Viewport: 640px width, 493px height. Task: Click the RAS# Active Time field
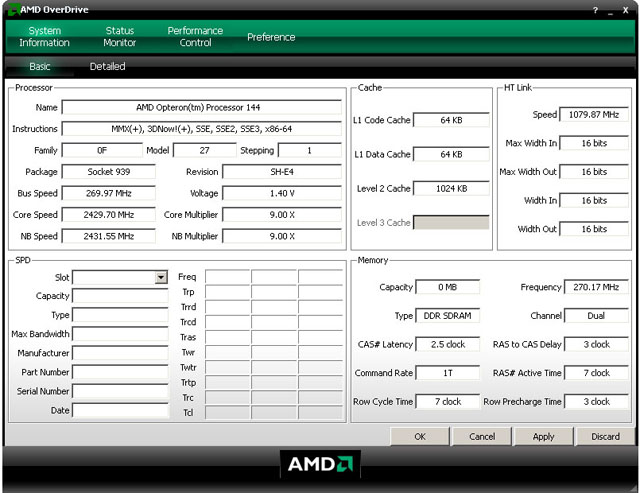596,373
